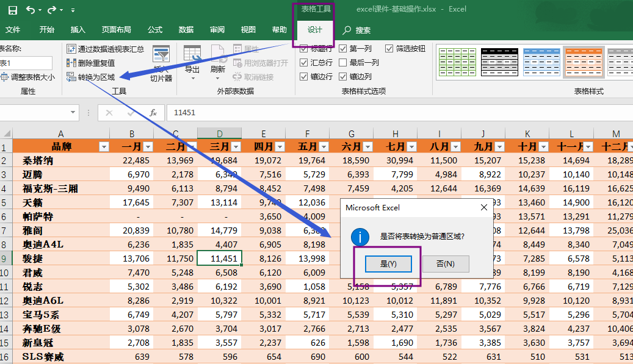
Task: Enable Last Column (最后一列) checkbox
Action: [342, 62]
